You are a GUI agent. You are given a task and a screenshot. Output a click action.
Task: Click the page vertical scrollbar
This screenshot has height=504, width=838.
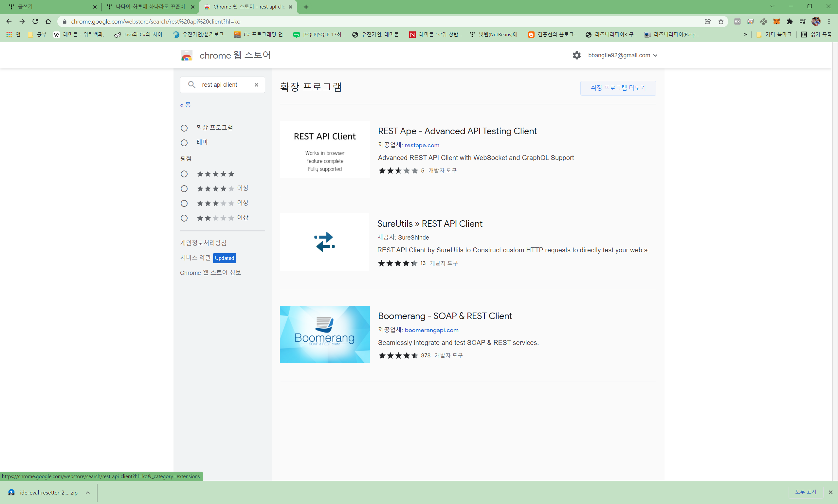pyautogui.click(x=835, y=261)
